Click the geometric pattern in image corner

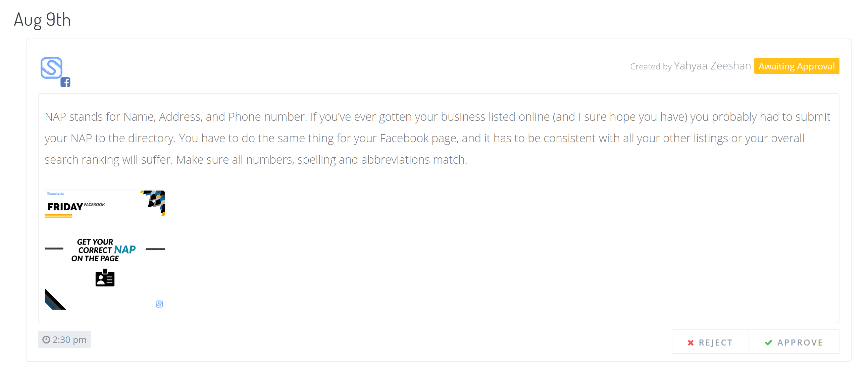[155, 201]
